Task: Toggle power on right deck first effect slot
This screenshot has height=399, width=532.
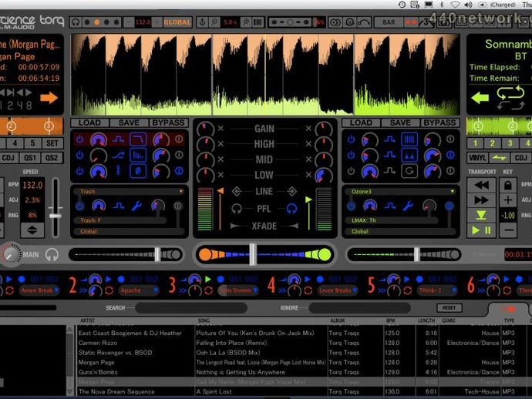Action: [351, 139]
